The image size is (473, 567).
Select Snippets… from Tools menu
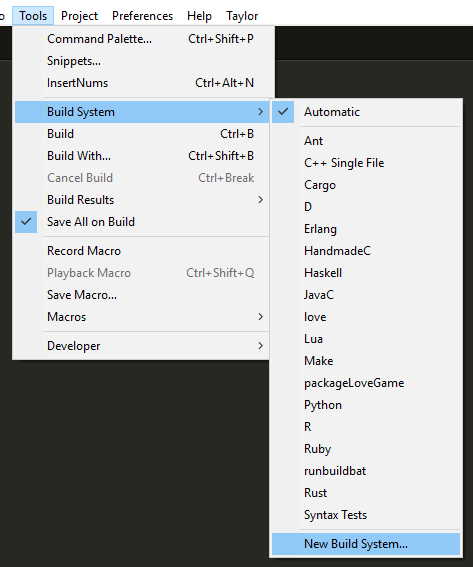[142, 61]
